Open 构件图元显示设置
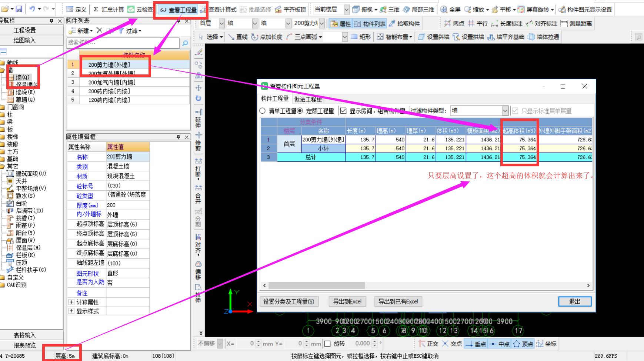The image size is (644, 361). [585, 9]
